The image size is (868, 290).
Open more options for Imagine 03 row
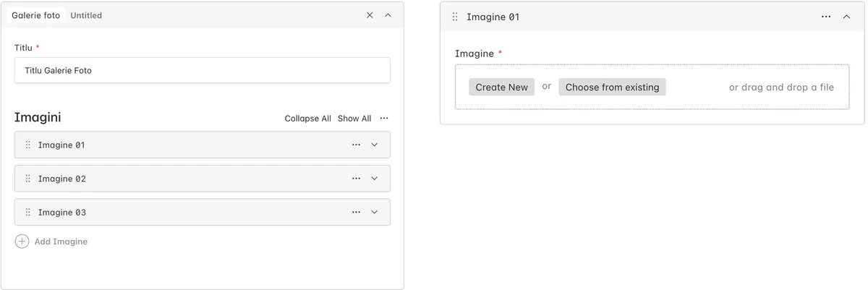356,213
